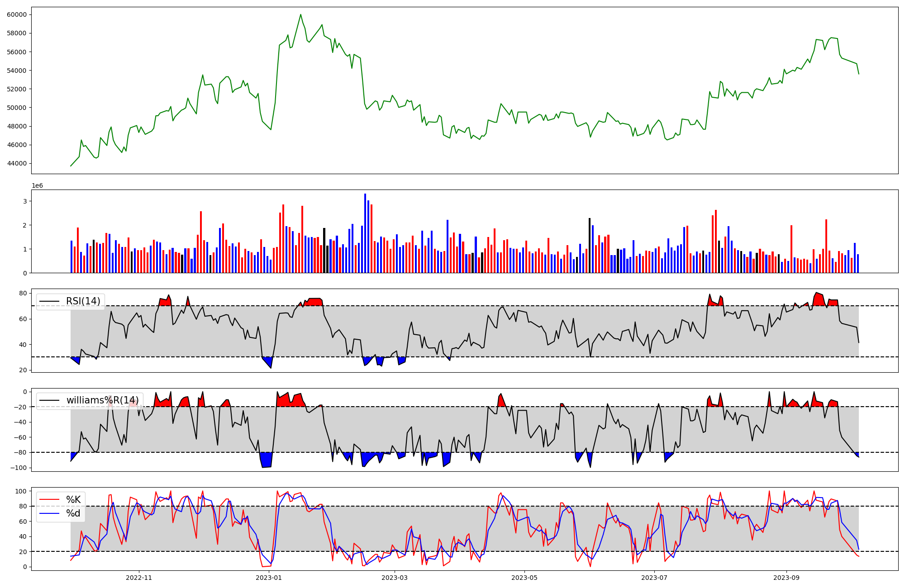This screenshot has height=588, width=905.
Task: Click the 2023-05 x-axis date label
Action: [x=524, y=578]
